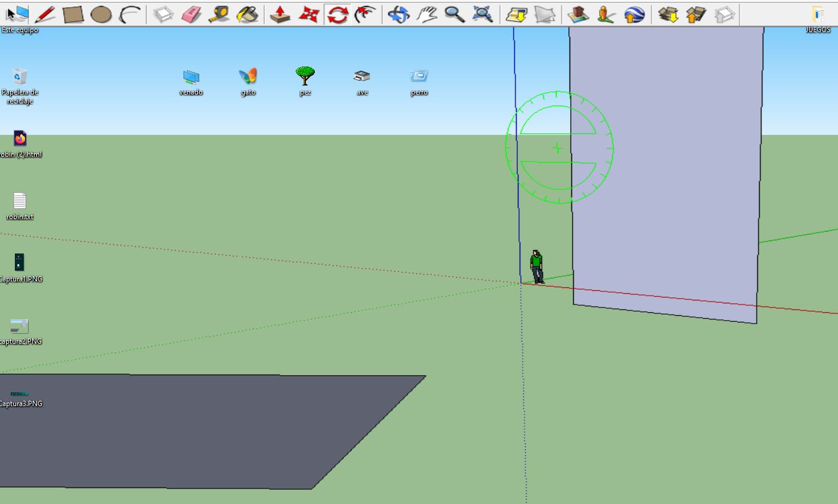Select the captura2.PNG desktop file

coord(20,331)
